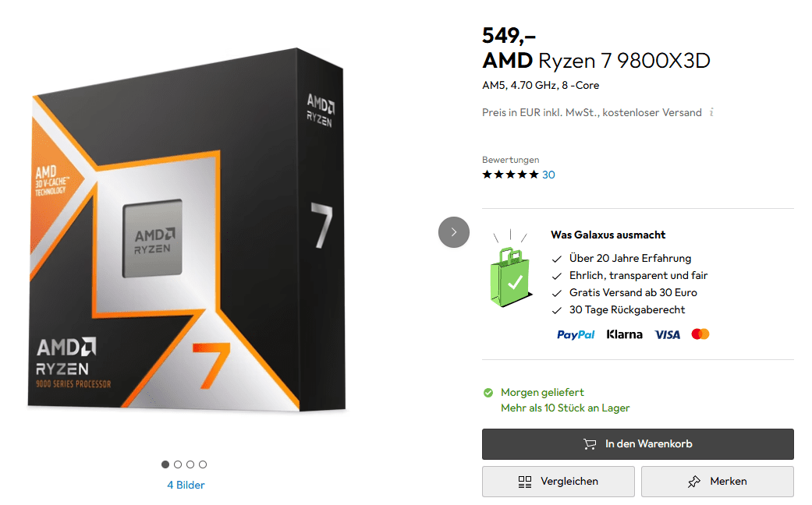Screen dimensions: 812x505
Task: Click the Vergleichen compare button
Action: [558, 482]
